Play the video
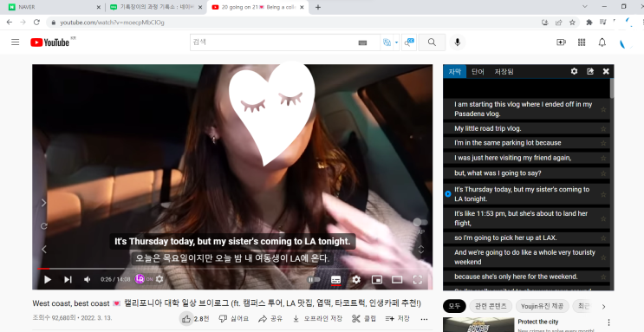 tap(48, 279)
